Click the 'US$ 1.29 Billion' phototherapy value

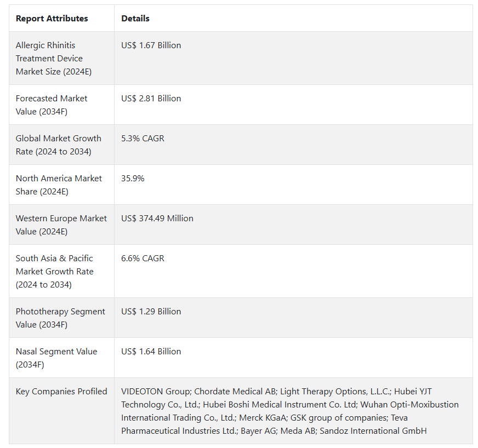coord(151,312)
